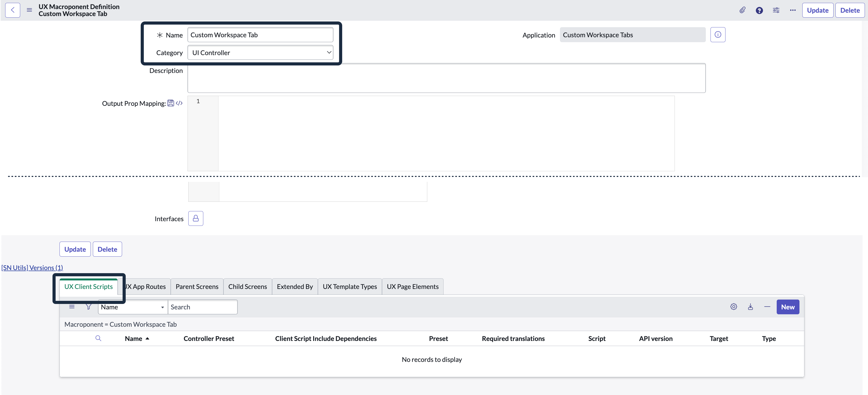This screenshot has height=395, width=868.
Task: Click the back navigation arrow
Action: point(12,10)
